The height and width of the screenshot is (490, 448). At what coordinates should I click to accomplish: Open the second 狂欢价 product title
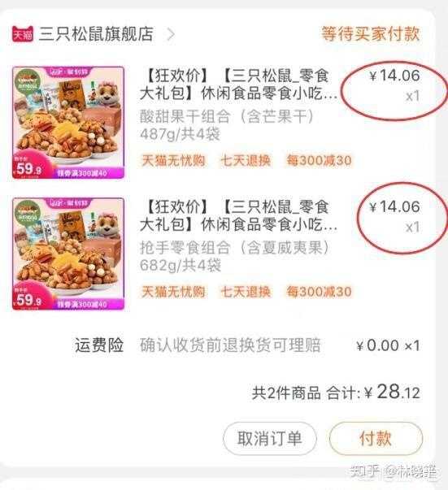pyautogui.click(x=238, y=216)
